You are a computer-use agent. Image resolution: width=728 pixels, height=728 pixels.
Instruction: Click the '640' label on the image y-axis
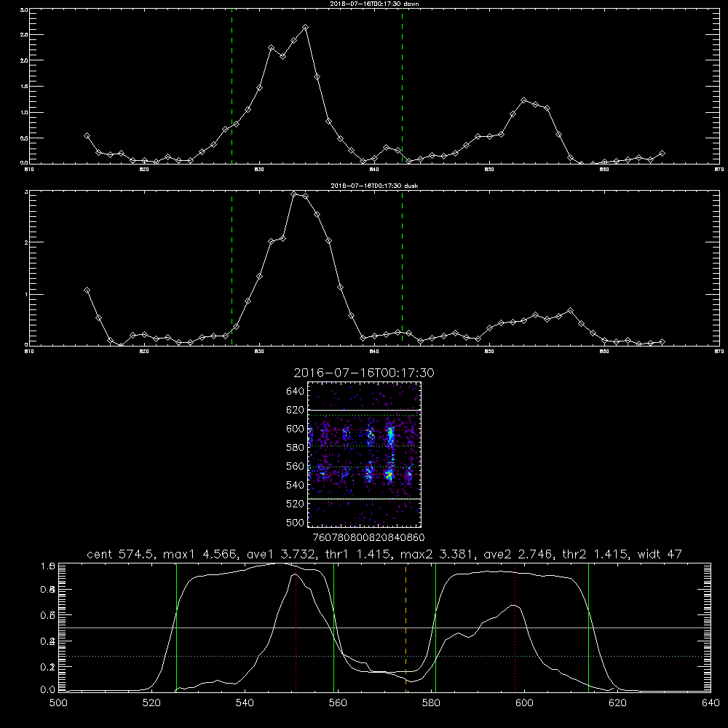pyautogui.click(x=296, y=391)
